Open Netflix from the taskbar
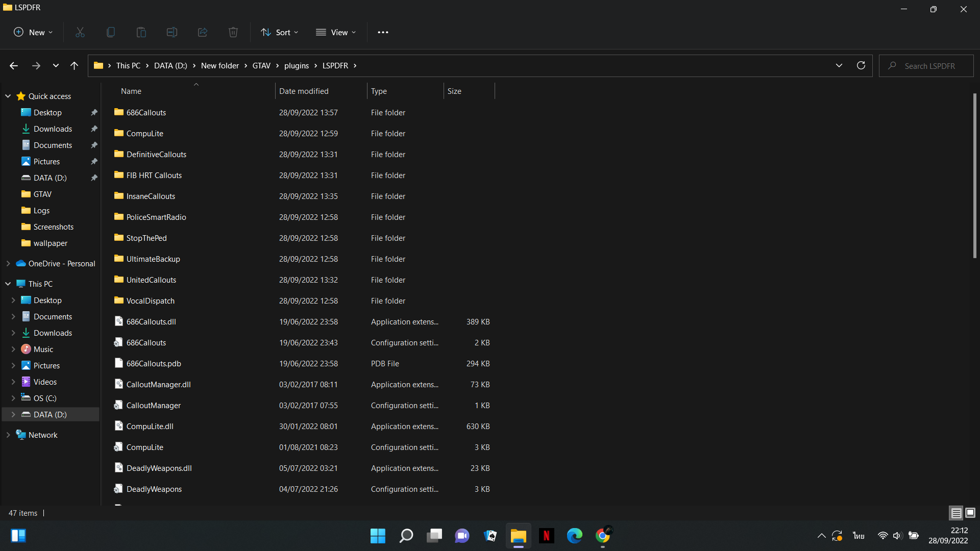This screenshot has height=551, width=980. pyautogui.click(x=546, y=536)
